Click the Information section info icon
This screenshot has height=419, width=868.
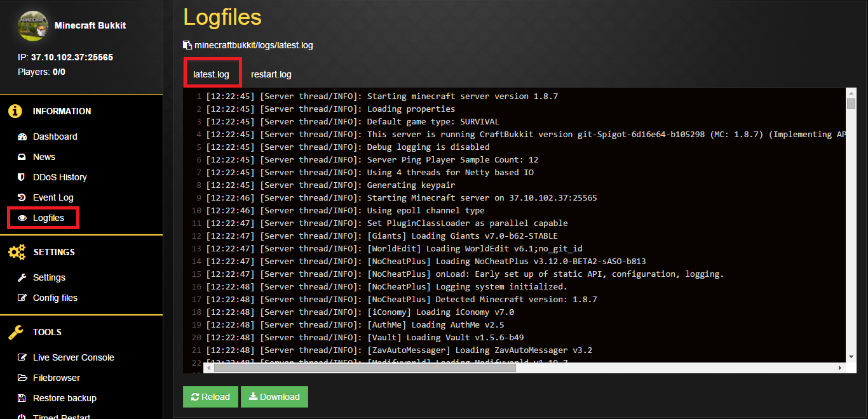(15, 111)
